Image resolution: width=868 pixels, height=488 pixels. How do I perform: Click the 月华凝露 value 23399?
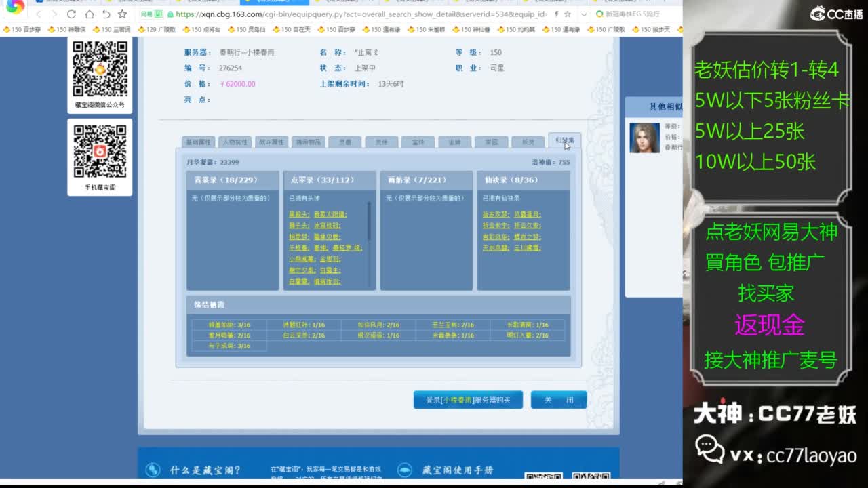tap(229, 163)
